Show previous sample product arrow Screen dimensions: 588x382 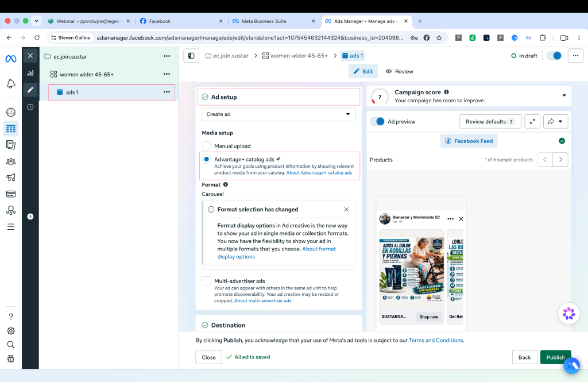click(x=545, y=160)
